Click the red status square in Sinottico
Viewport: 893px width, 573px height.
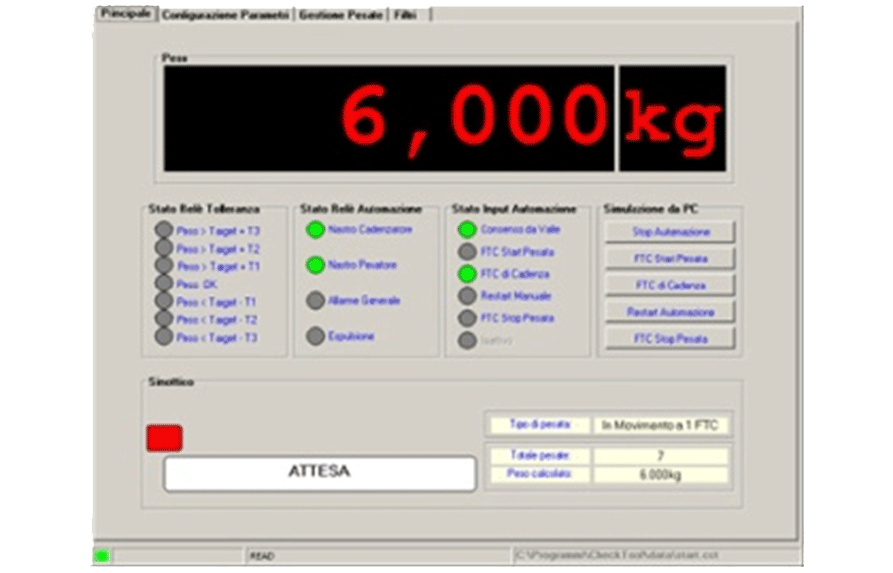click(164, 438)
